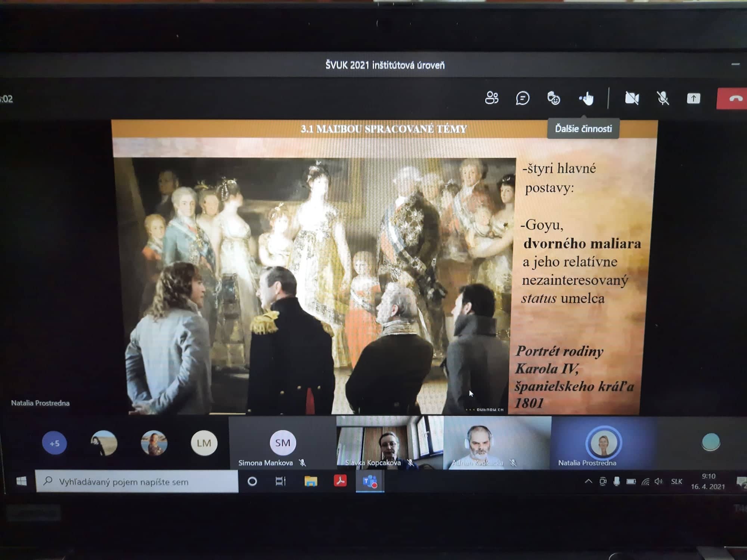Screen dimensions: 747x560
Task: Open the share content tray
Action: tap(694, 99)
